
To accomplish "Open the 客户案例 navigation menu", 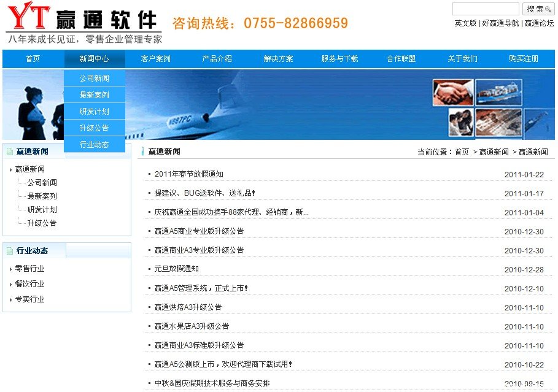I will click(155, 59).
